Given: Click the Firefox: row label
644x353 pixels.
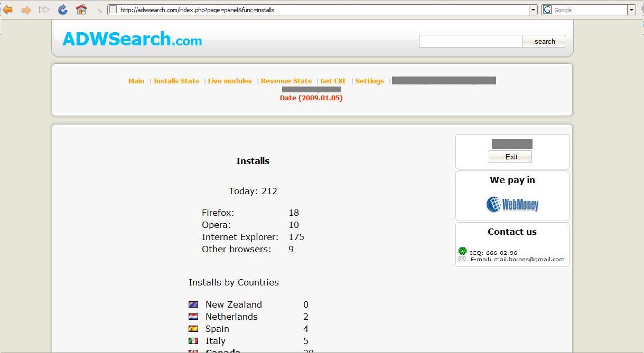Looking at the screenshot, I should [218, 213].
